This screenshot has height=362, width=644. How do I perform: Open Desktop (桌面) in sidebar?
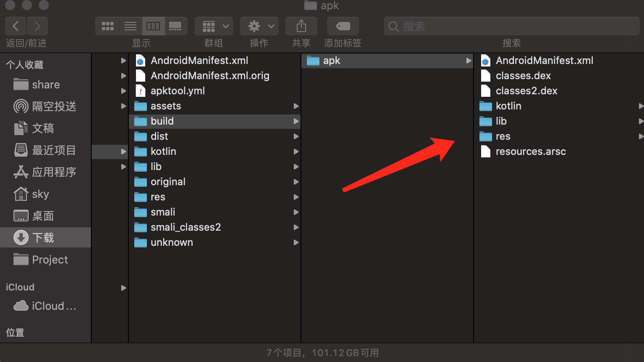[x=45, y=216]
